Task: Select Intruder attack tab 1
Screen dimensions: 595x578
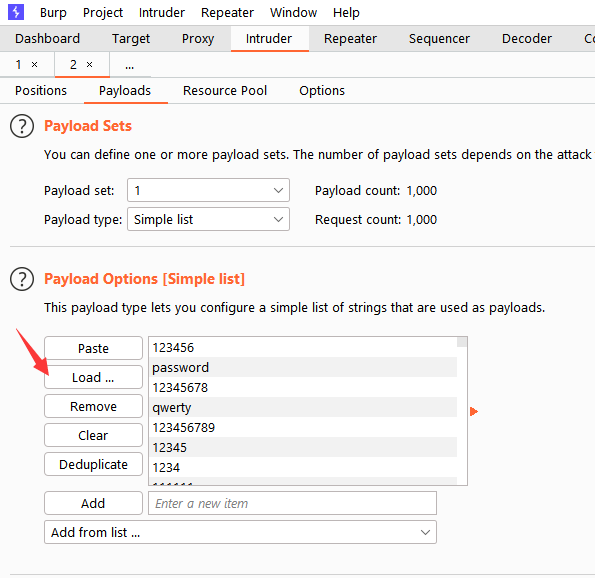Action: [18, 65]
